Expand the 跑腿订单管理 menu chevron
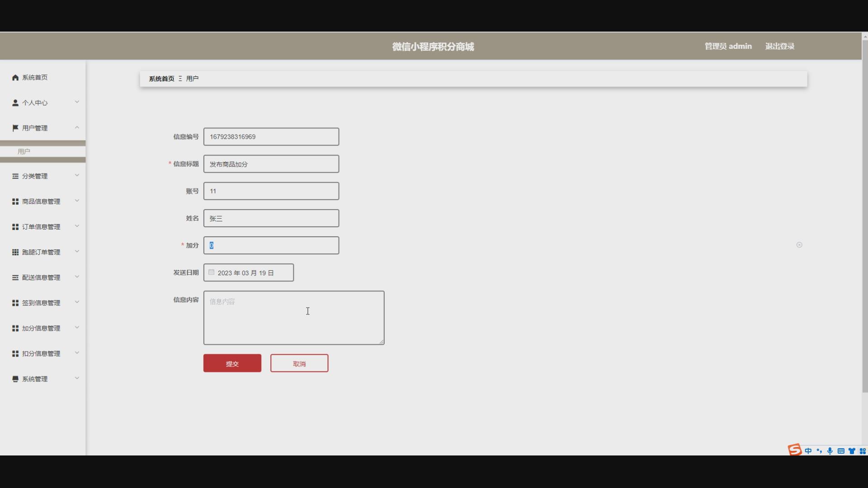The height and width of the screenshot is (488, 868). pyautogui.click(x=77, y=251)
